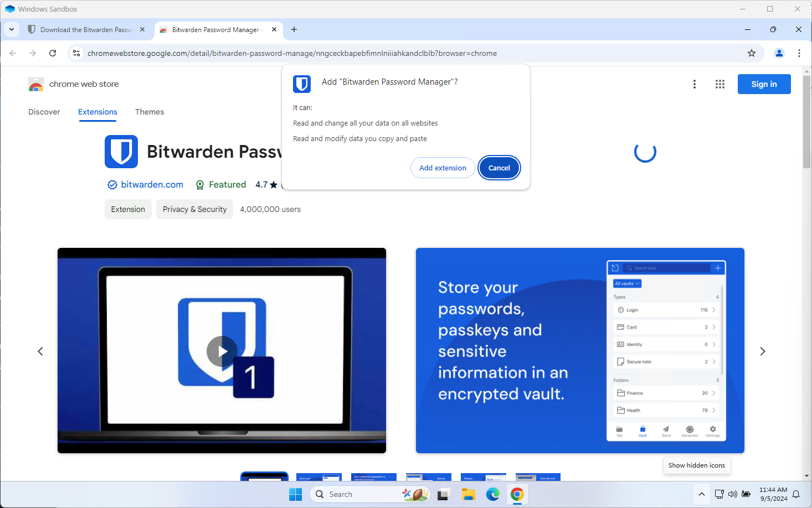Play the Bitwarden promo video
The width and height of the screenshot is (812, 508).
click(x=222, y=351)
